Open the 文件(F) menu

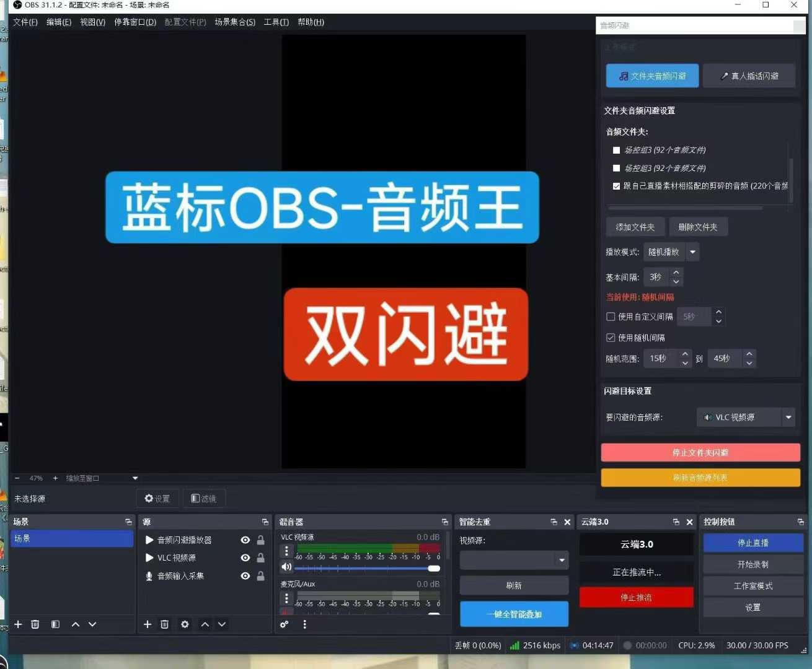(x=25, y=22)
